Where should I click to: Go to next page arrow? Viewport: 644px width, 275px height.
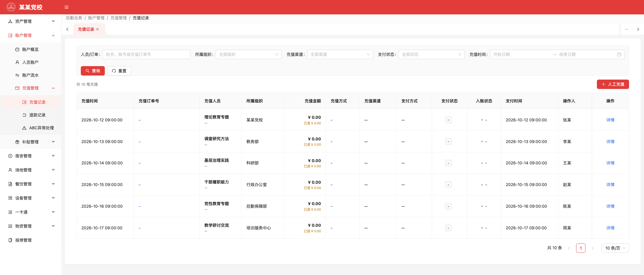tap(592, 248)
